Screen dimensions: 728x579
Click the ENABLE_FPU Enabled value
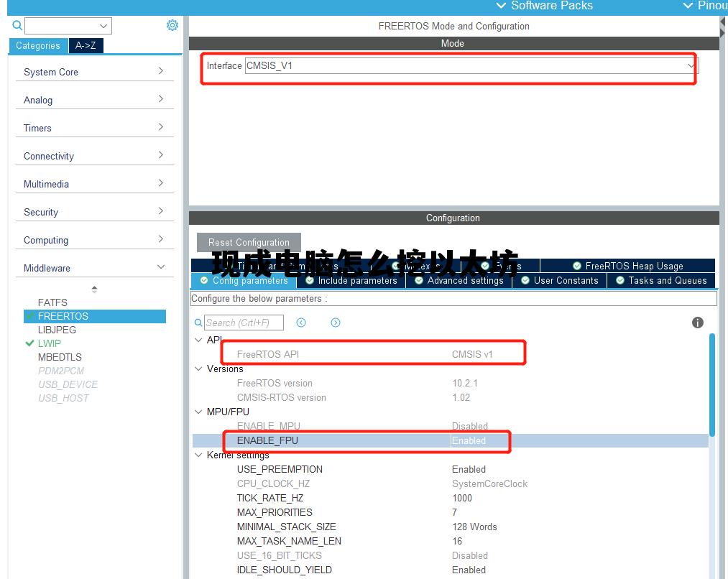pyautogui.click(x=469, y=440)
